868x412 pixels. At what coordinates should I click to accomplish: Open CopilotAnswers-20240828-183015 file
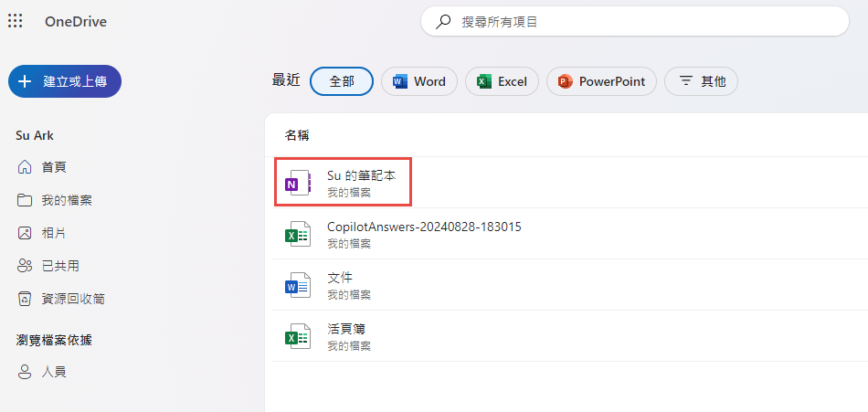(x=425, y=227)
